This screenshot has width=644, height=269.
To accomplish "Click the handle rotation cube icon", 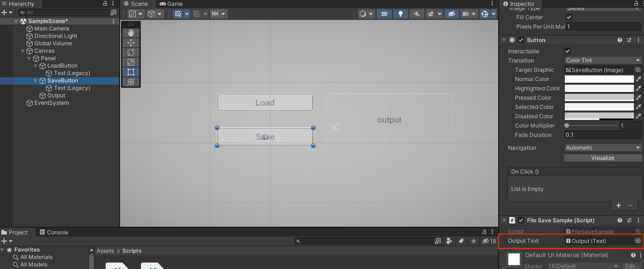I will coord(151,14).
